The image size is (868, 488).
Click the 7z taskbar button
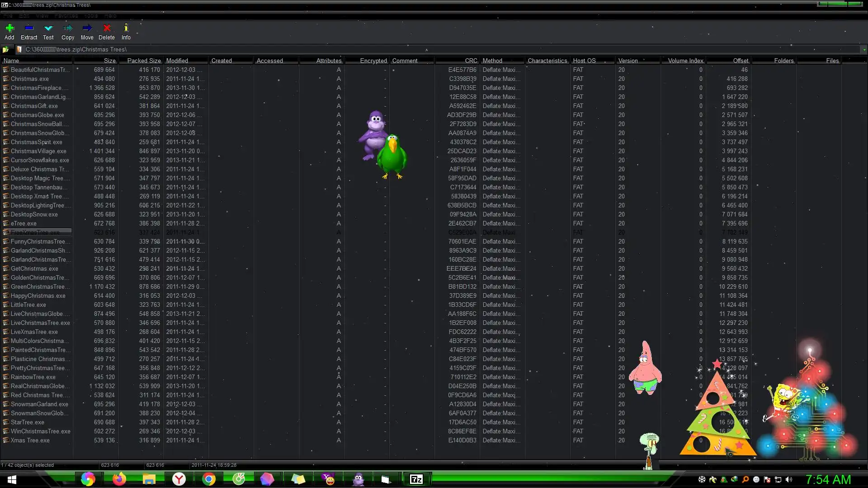click(x=416, y=479)
